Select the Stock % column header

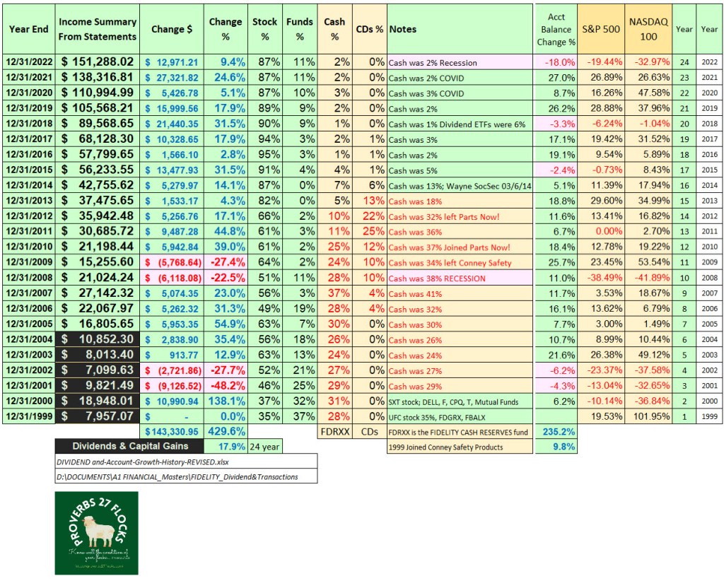tap(265, 29)
